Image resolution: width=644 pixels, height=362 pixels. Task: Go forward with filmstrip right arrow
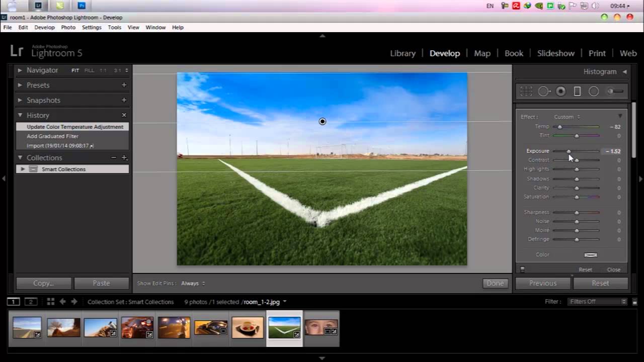pos(74,302)
